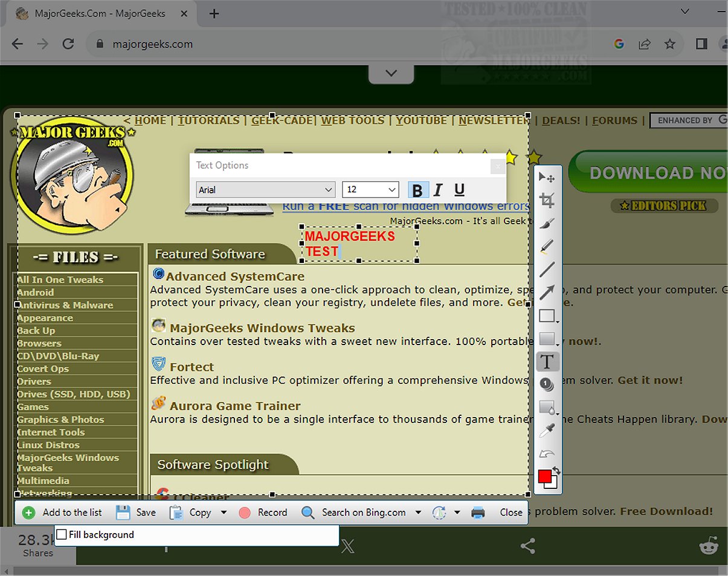The width and height of the screenshot is (728, 576).
Task: Click the X (Twitter) share icon
Action: (348, 546)
